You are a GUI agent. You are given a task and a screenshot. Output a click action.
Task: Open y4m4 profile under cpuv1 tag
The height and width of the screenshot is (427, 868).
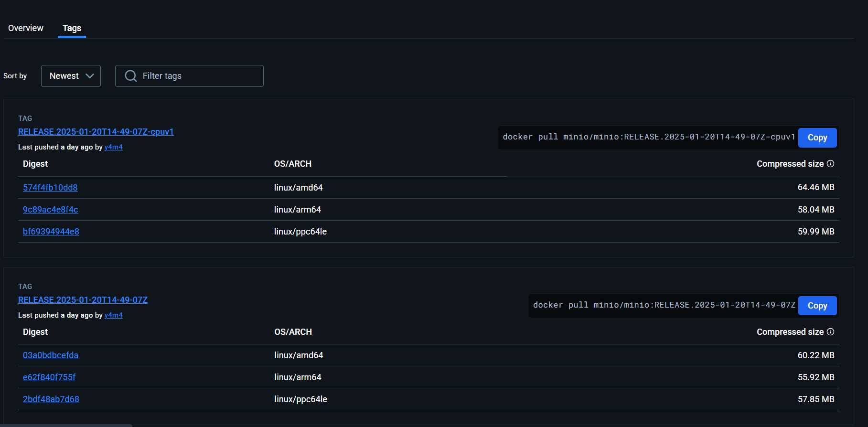click(114, 147)
